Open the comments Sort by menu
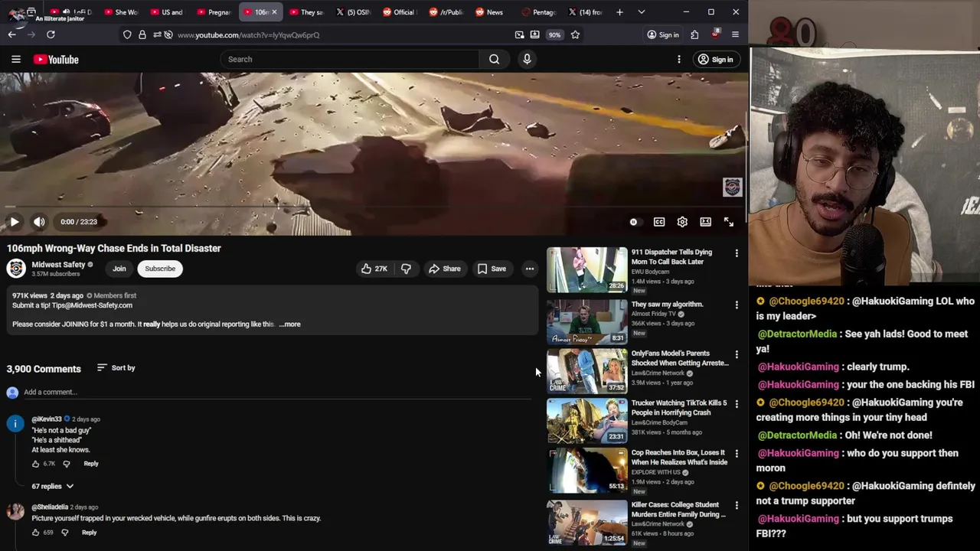 pyautogui.click(x=116, y=368)
